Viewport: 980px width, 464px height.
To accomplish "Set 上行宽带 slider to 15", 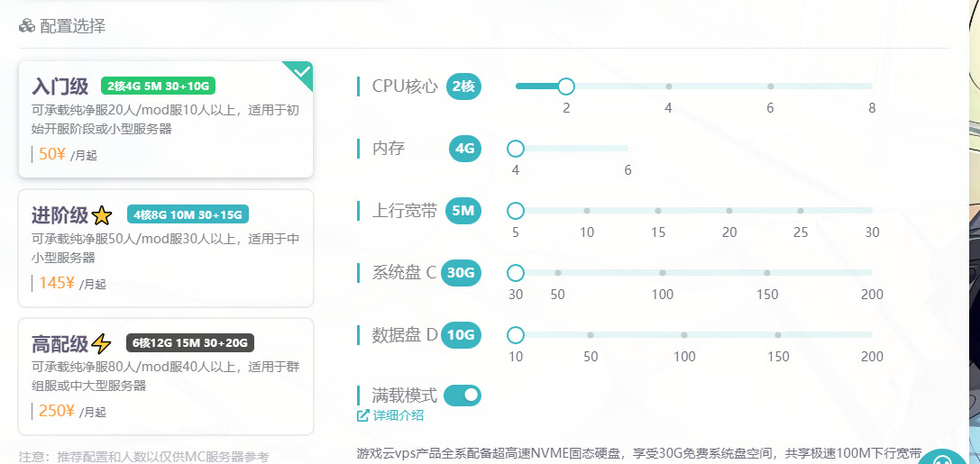I will [658, 211].
